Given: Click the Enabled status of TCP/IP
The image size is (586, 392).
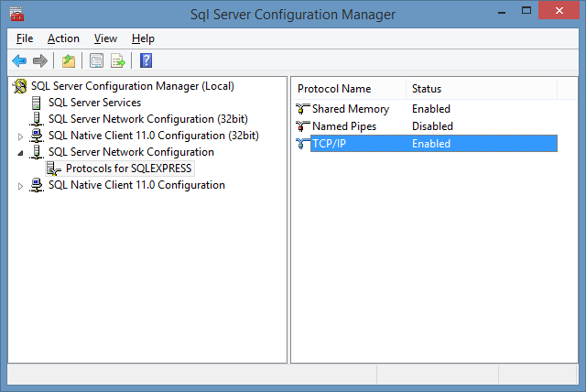Looking at the screenshot, I should point(431,144).
